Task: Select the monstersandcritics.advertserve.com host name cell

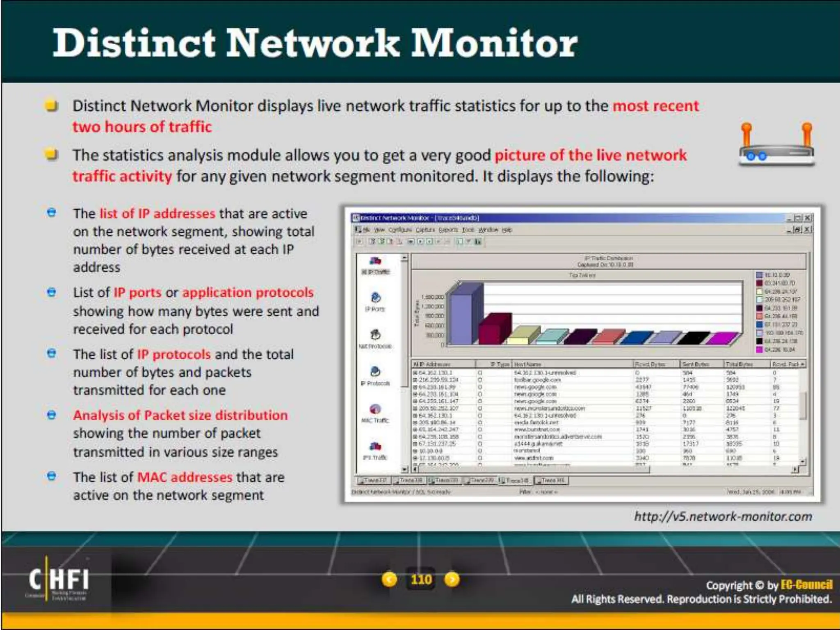Action: tap(558, 436)
